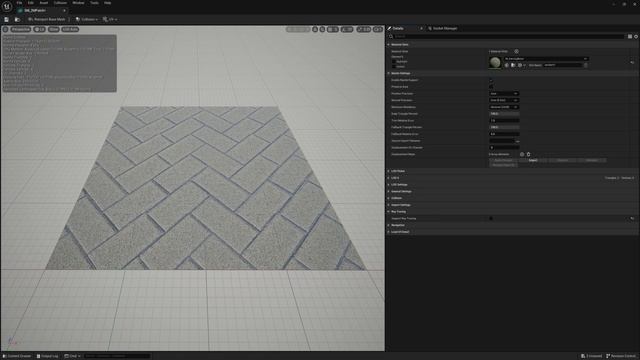Open the Output Log

[48, 356]
